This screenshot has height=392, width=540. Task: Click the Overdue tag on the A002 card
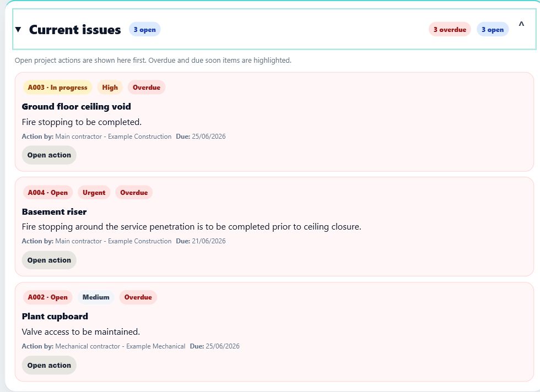(x=138, y=297)
